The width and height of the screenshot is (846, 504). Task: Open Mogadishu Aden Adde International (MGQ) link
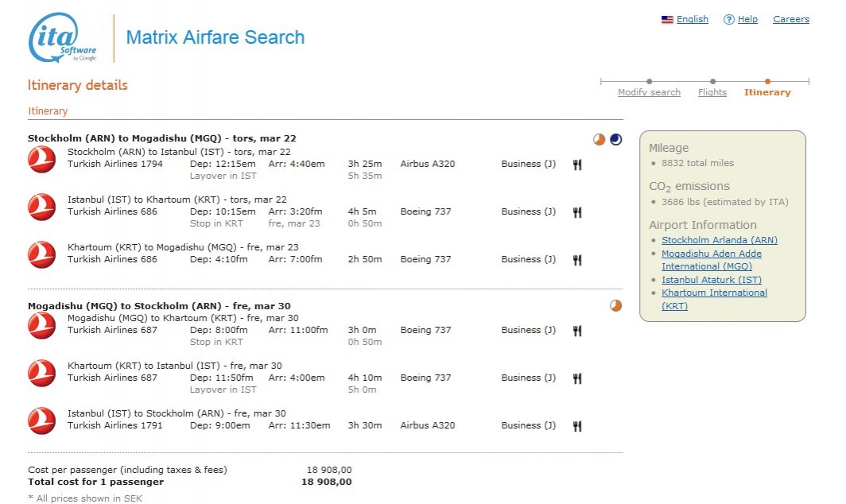tap(712, 260)
